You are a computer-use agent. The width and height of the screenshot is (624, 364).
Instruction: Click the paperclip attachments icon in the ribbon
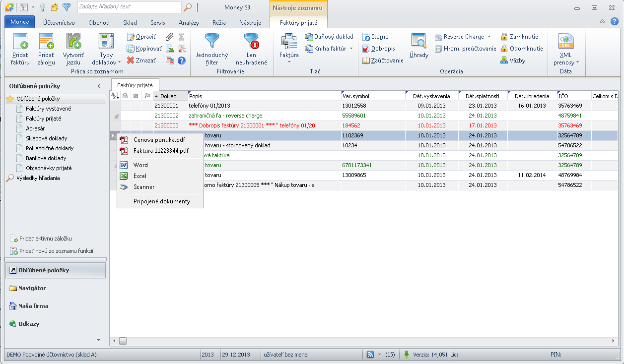click(x=170, y=37)
